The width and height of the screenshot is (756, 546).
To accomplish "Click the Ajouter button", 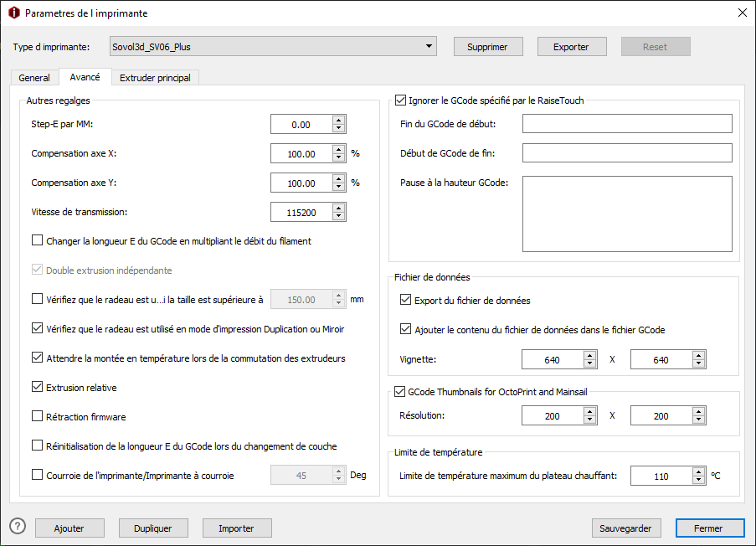I will point(69,528).
